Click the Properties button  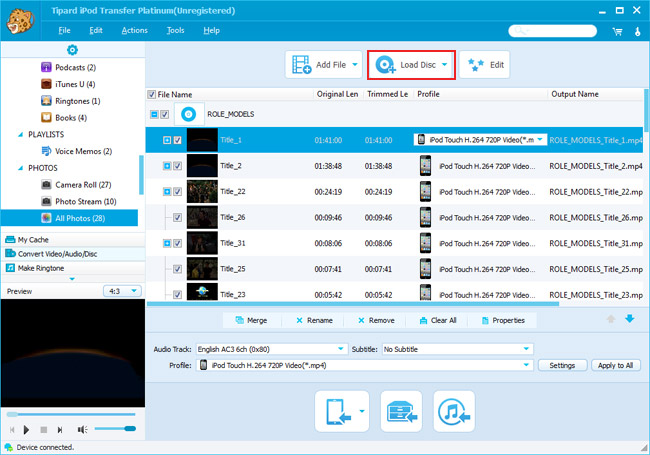tap(503, 320)
